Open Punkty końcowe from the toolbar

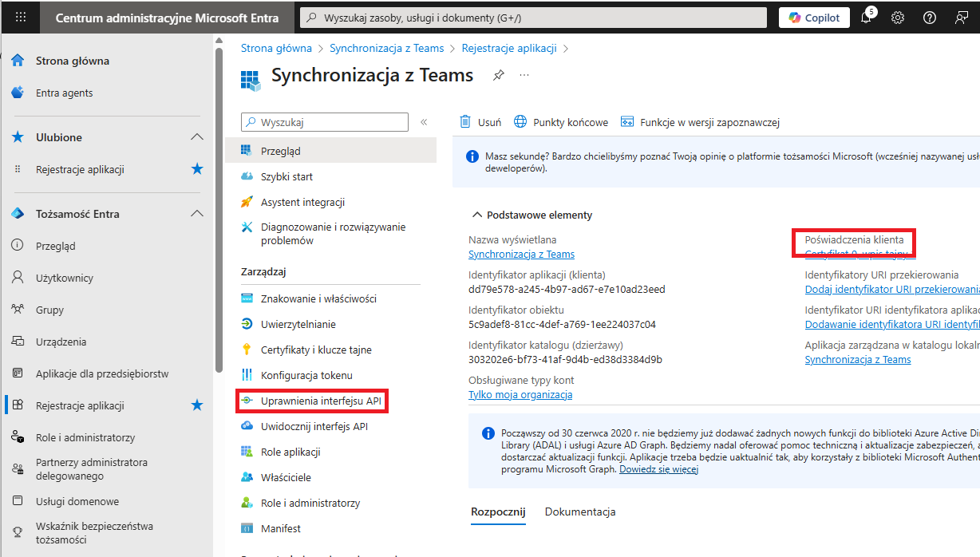coord(561,122)
